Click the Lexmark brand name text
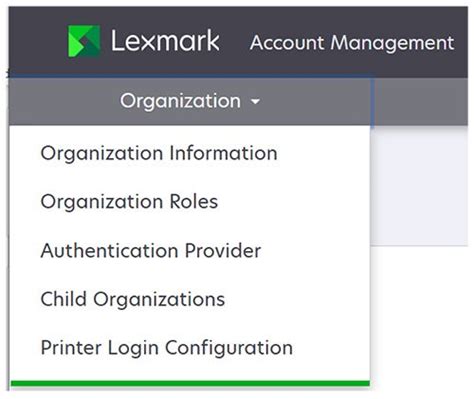Viewport: 474px width, 399px height. coord(165,41)
